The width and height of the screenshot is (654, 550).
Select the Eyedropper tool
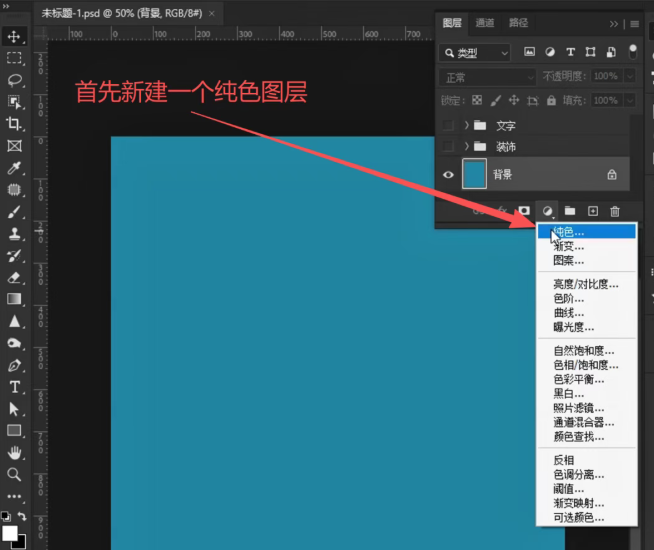pos(14,168)
